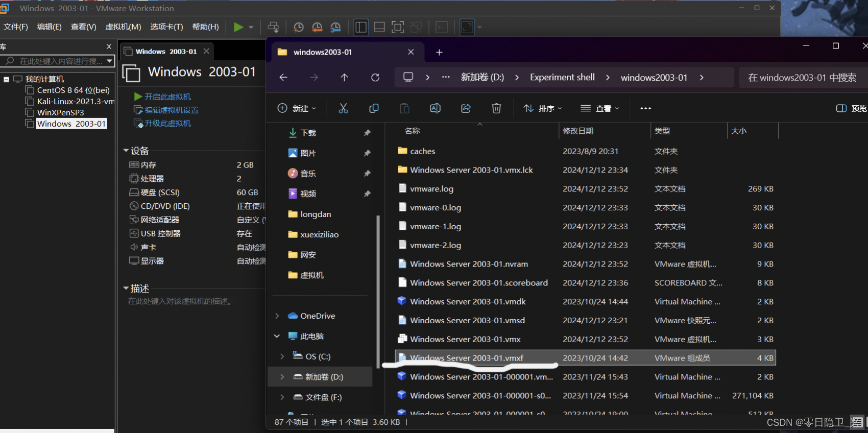Open the 文件(F) menu
The height and width of the screenshot is (433, 868).
tap(16, 27)
